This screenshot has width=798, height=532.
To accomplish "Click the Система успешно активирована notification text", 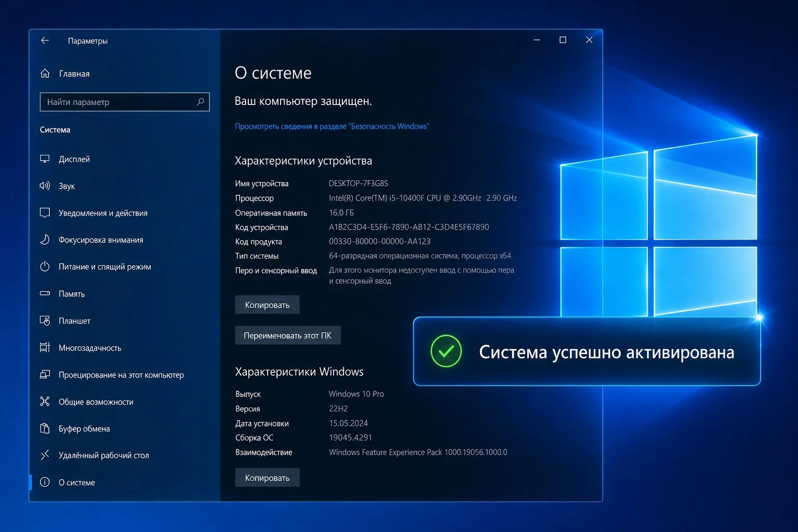I will click(x=606, y=352).
